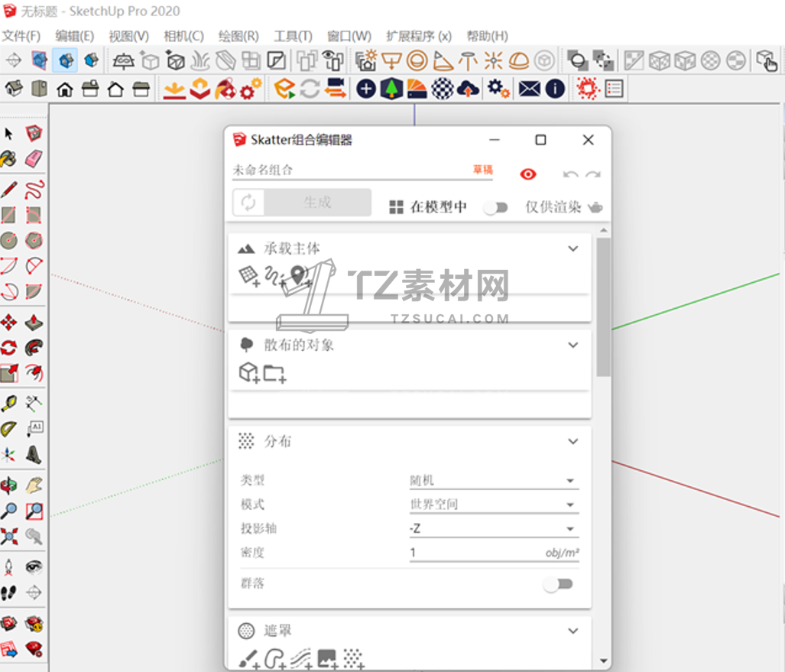Click the Zoom Extents tool
The width and height of the screenshot is (785, 672).
click(9, 536)
